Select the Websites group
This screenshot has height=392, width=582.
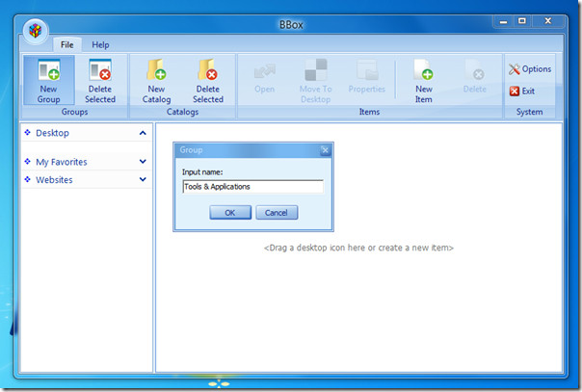[x=87, y=179]
